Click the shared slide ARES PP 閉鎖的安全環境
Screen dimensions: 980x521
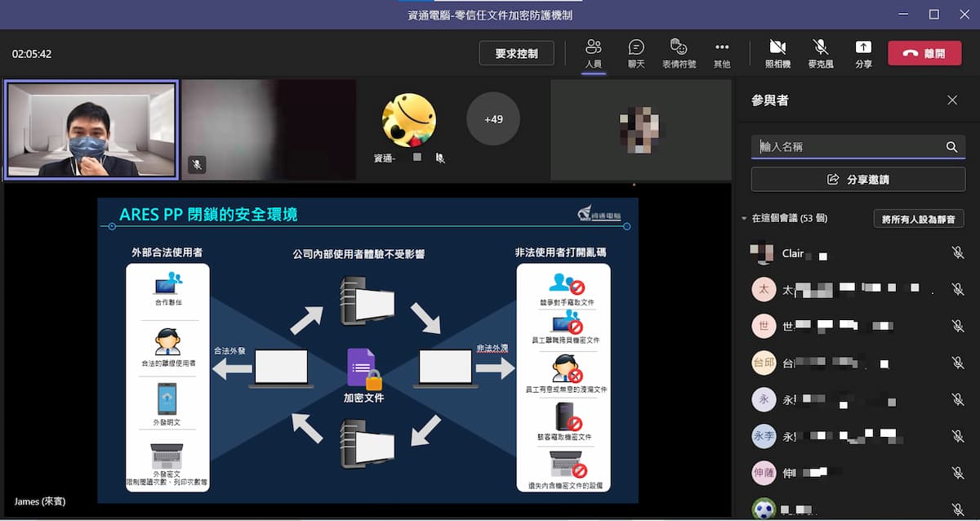pyautogui.click(x=367, y=350)
